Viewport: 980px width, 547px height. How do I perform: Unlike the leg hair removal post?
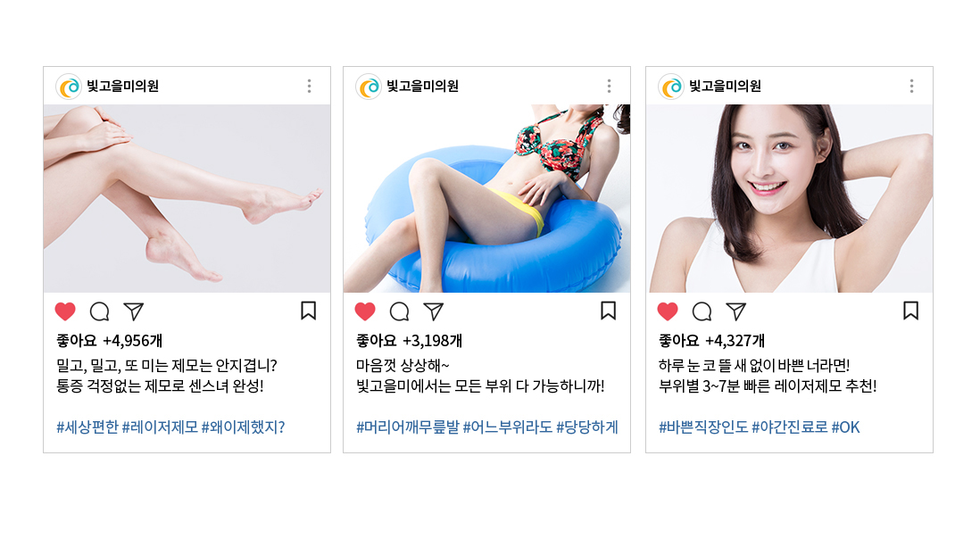(65, 311)
